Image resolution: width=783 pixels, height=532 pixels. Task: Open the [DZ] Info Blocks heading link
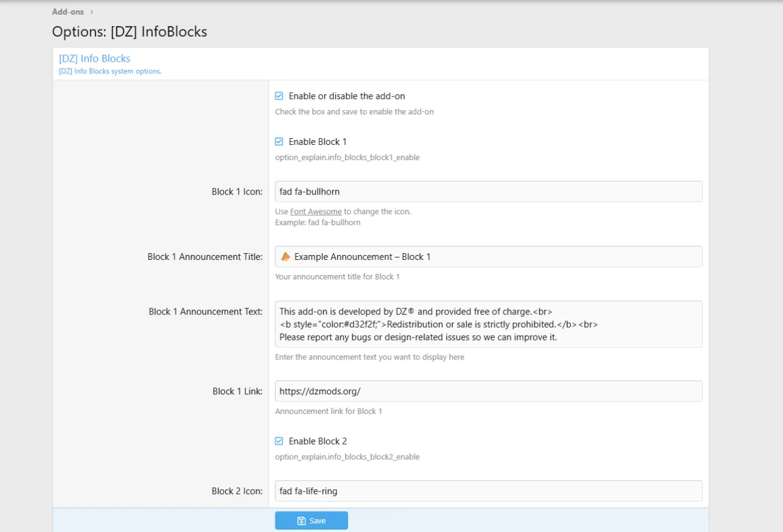tap(94, 59)
